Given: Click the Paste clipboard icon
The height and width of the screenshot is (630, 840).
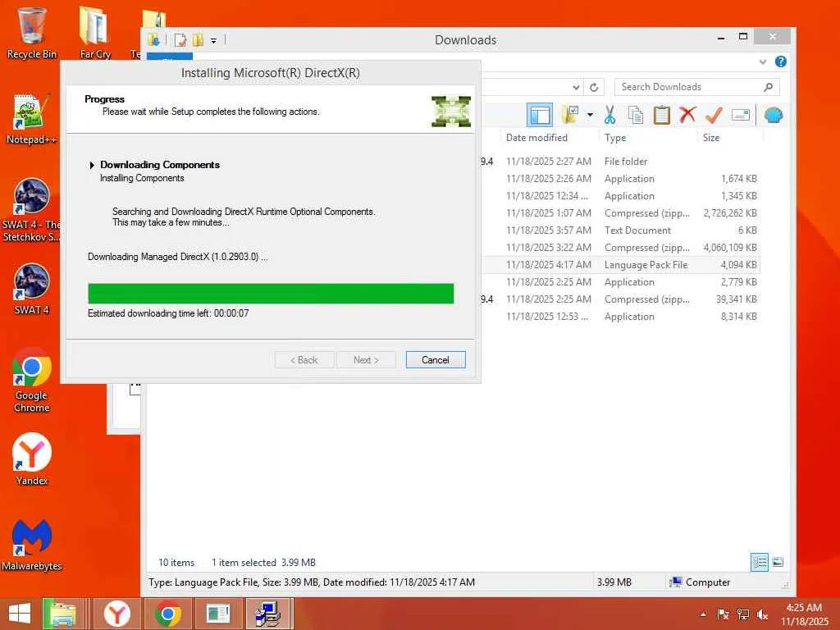Looking at the screenshot, I should [662, 115].
